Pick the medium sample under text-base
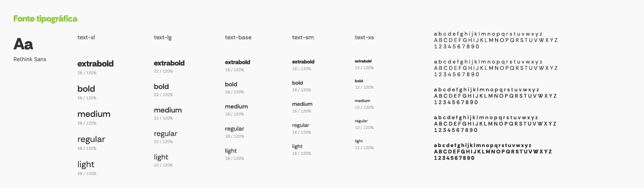 pyautogui.click(x=236, y=106)
